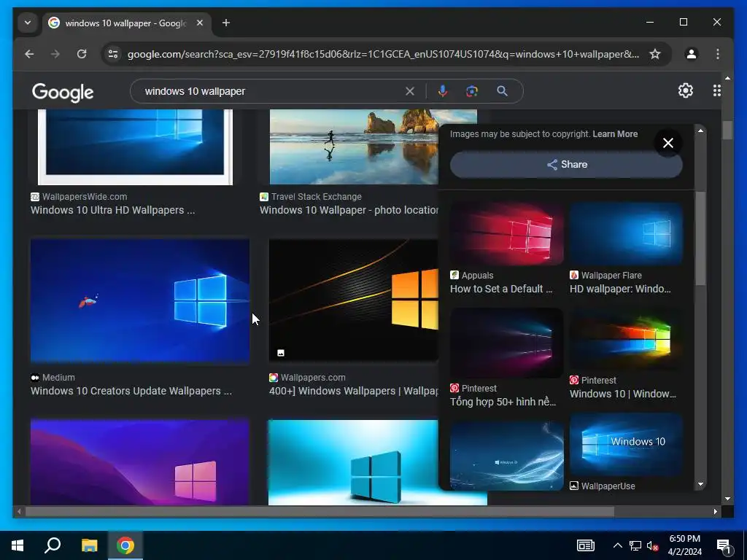The image size is (747, 560).
Task: Open the blue swirl lines wallpaper thumbnail
Action: pyautogui.click(x=506, y=456)
